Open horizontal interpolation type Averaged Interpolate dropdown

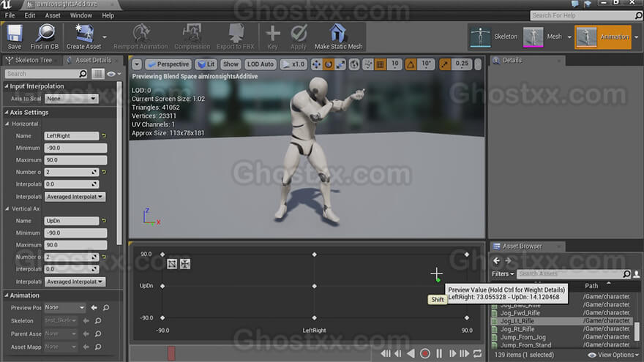[75, 197]
